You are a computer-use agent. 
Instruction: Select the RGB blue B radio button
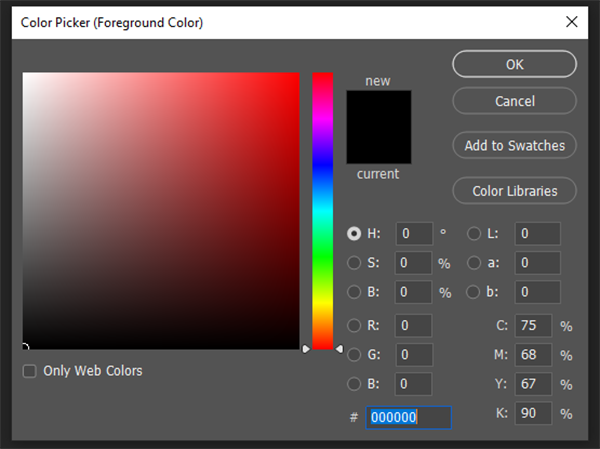point(354,384)
